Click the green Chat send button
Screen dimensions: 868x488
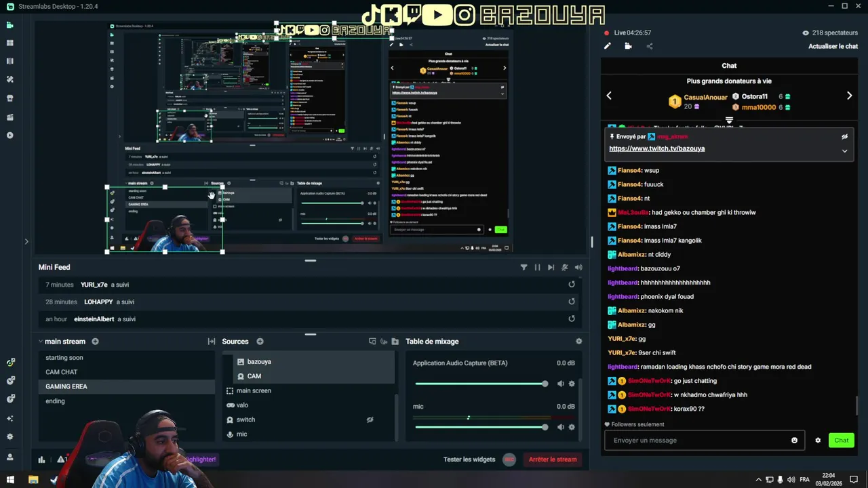click(842, 441)
